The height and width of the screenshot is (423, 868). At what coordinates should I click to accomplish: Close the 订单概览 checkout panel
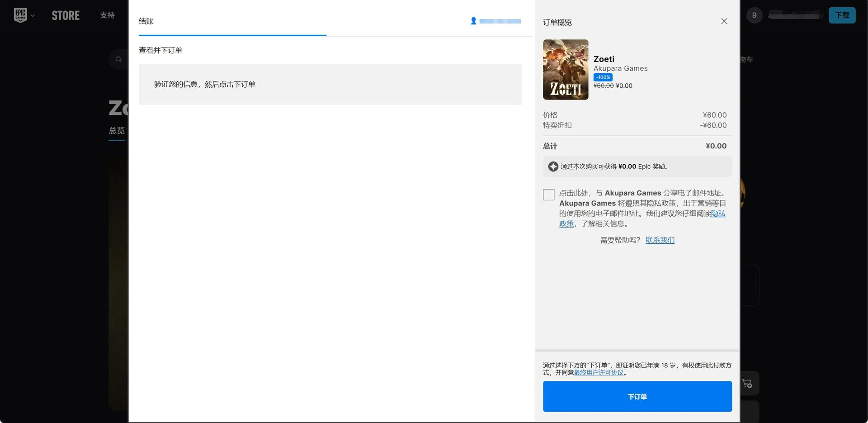(724, 21)
